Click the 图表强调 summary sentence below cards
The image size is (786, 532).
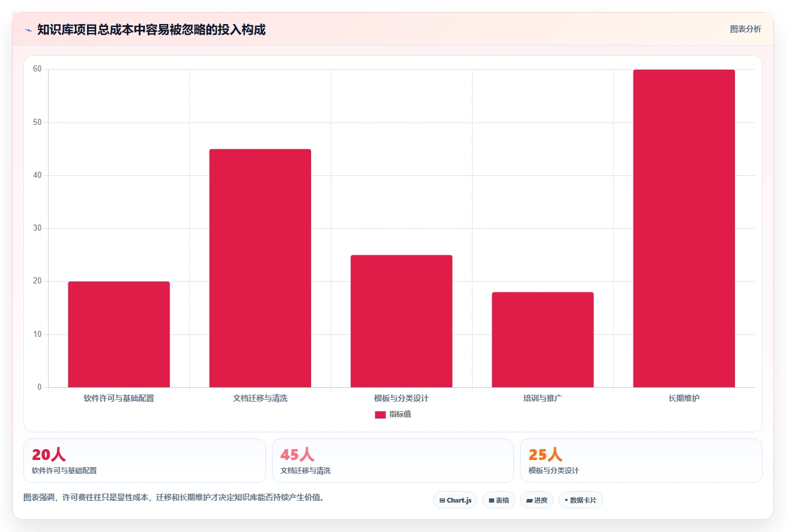pos(174,498)
